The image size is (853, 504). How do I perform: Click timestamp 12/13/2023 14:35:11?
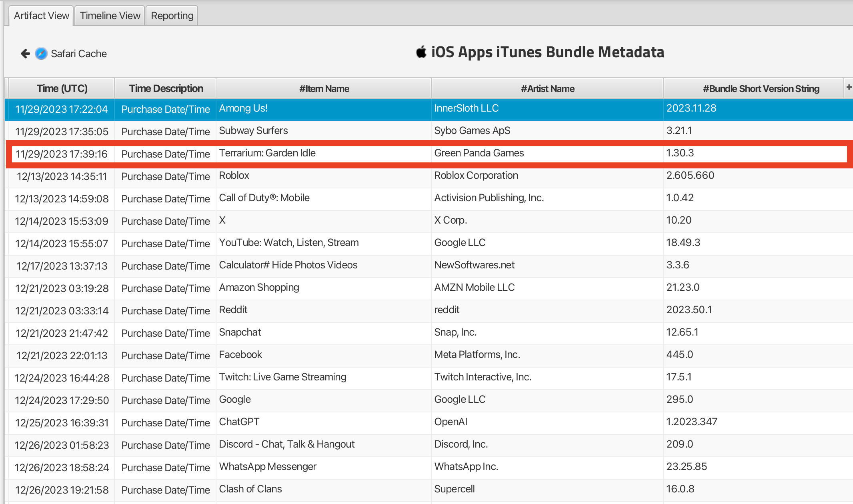pos(62,176)
